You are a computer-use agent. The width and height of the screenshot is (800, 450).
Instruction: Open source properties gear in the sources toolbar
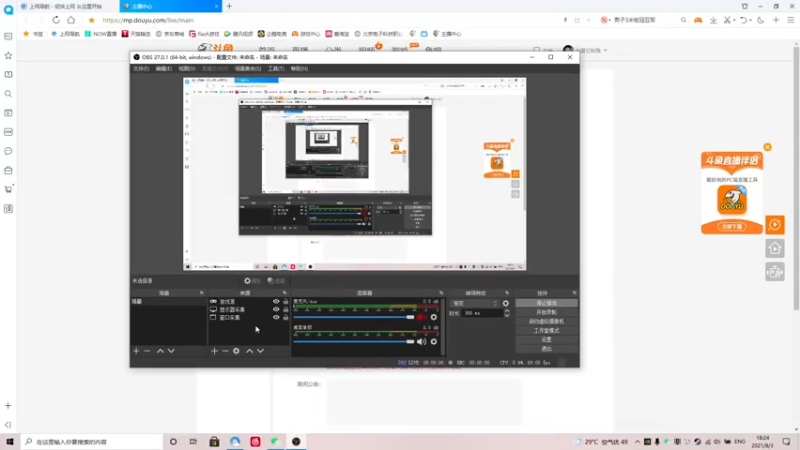tap(236, 351)
